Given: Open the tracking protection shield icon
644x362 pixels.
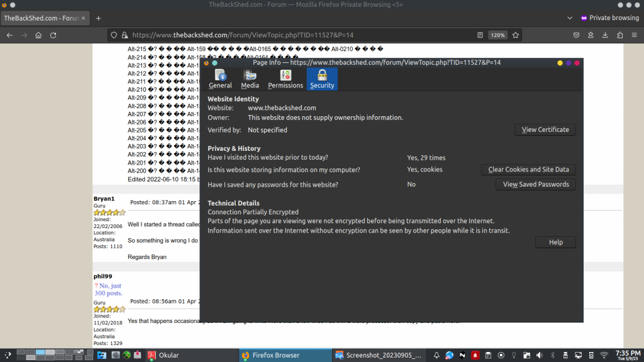Looking at the screenshot, I should (x=114, y=35).
